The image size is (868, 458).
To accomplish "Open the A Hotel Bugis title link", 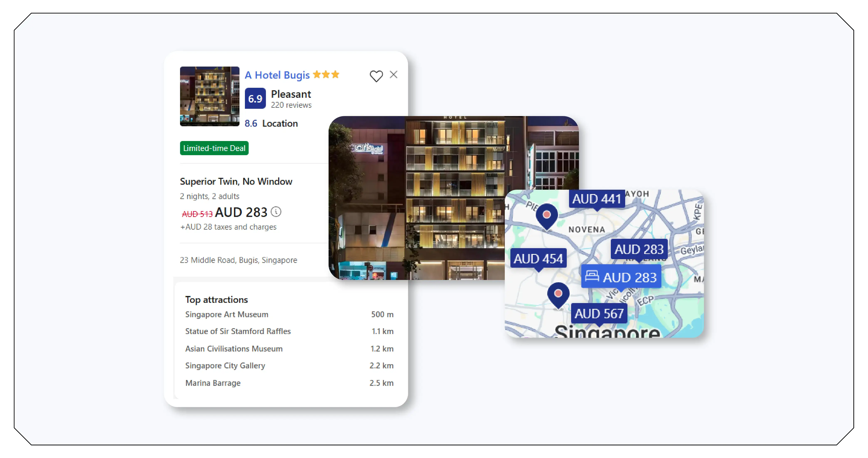I will pyautogui.click(x=277, y=75).
